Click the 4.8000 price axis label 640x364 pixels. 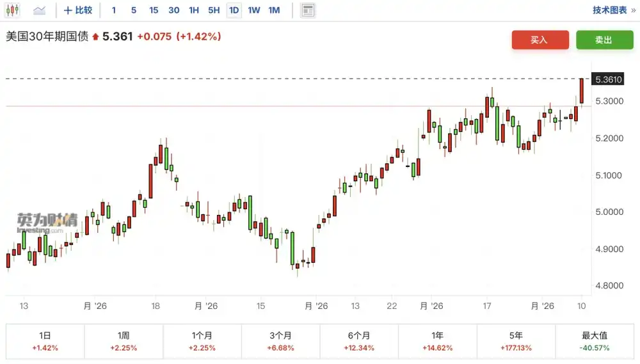pyautogui.click(x=609, y=285)
